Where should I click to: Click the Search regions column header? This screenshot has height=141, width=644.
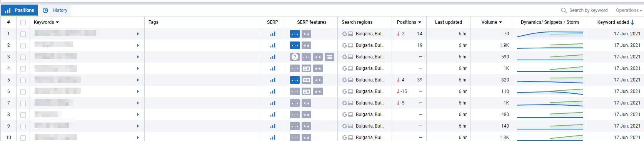click(357, 22)
